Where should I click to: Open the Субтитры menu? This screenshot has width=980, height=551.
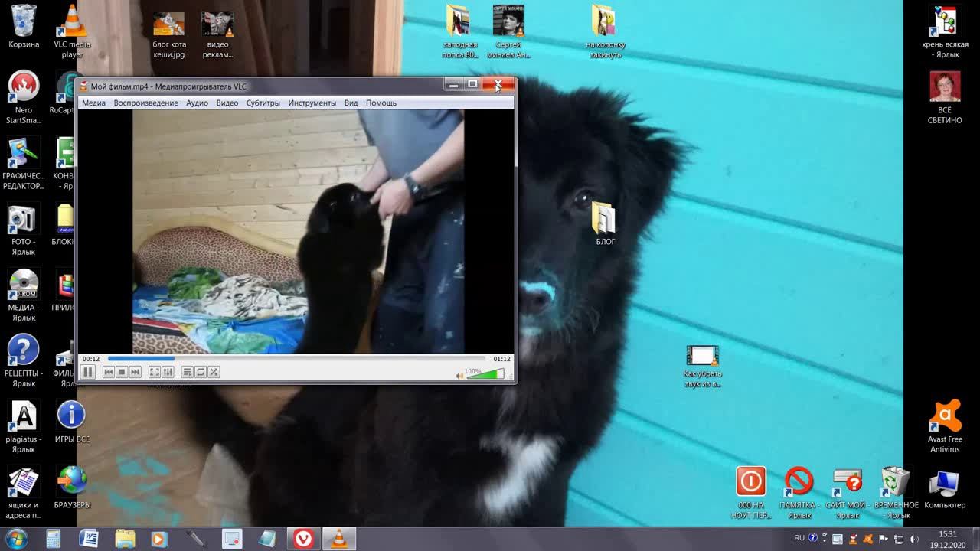[x=263, y=103]
